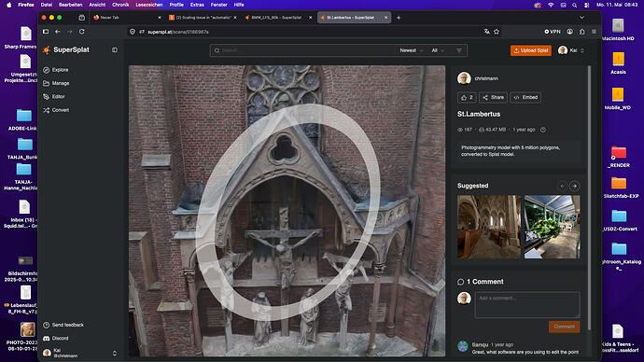This screenshot has width=644, height=362.
Task: Click the 3D splat viewer
Action: [x=287, y=211]
